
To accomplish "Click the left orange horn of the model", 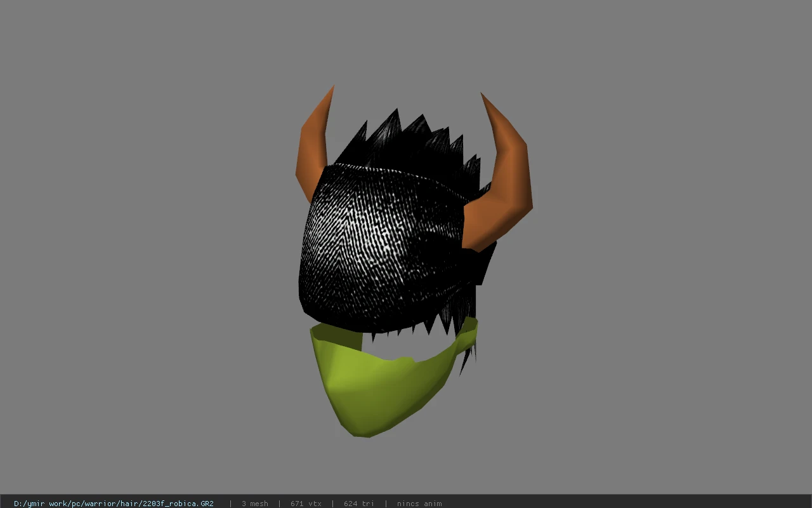I will click(313, 146).
